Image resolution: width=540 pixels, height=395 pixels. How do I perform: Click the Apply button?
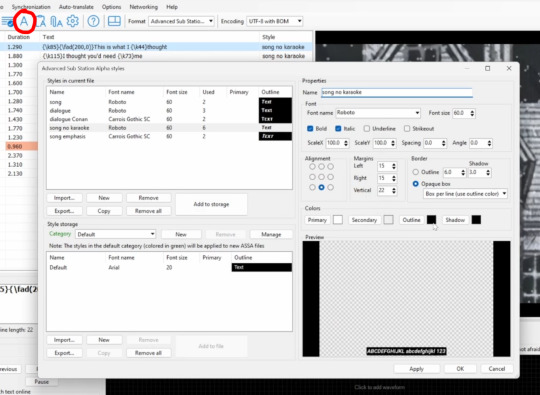tap(416, 369)
